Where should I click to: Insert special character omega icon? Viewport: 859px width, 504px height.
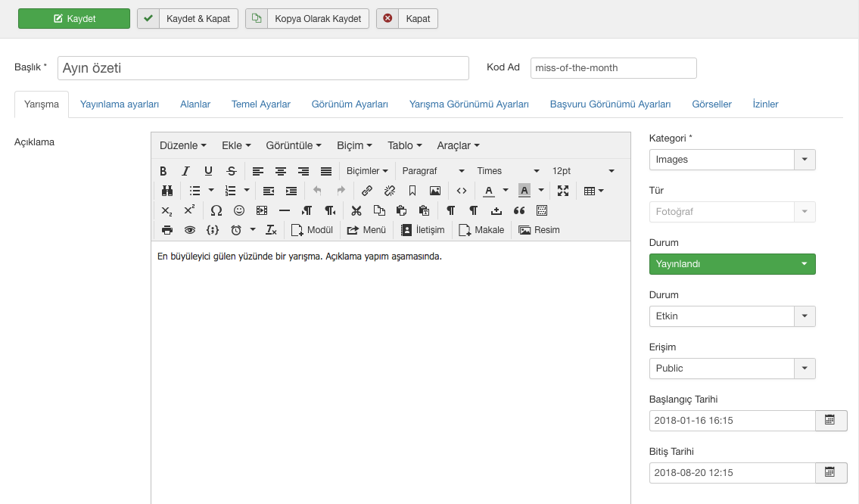(x=216, y=210)
